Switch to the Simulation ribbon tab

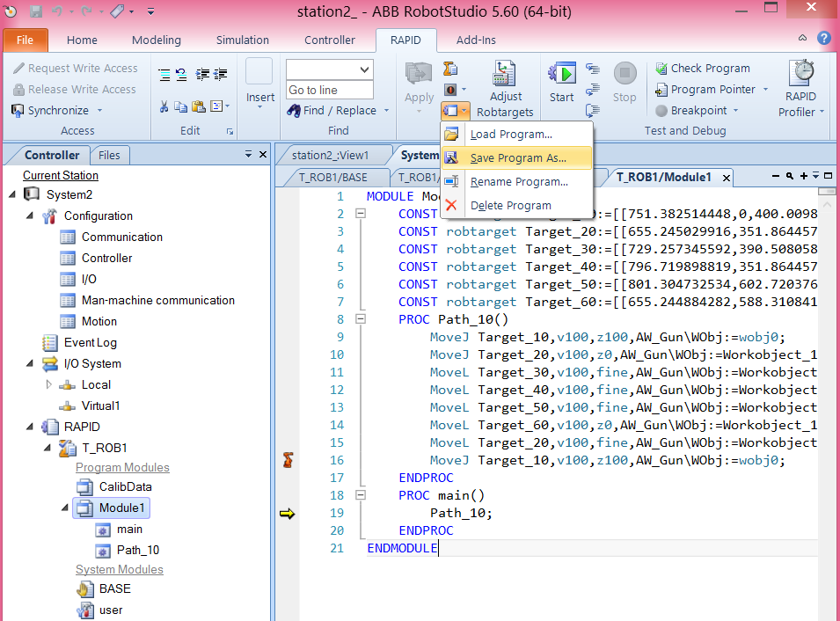pyautogui.click(x=243, y=40)
